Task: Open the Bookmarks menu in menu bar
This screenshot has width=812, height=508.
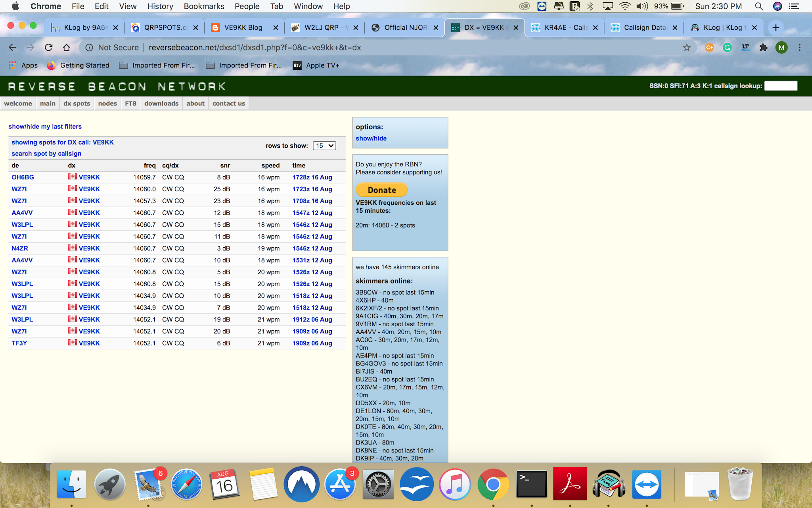Action: coord(204,6)
